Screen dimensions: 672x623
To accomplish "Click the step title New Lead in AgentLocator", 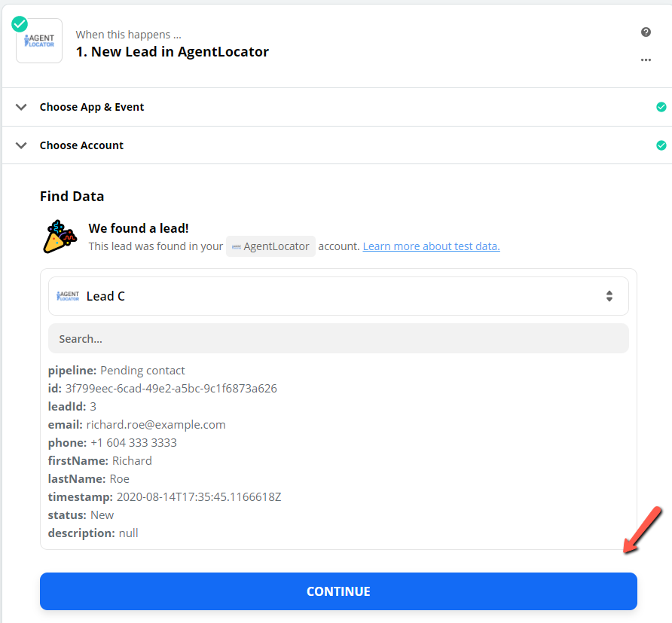I will pos(173,52).
